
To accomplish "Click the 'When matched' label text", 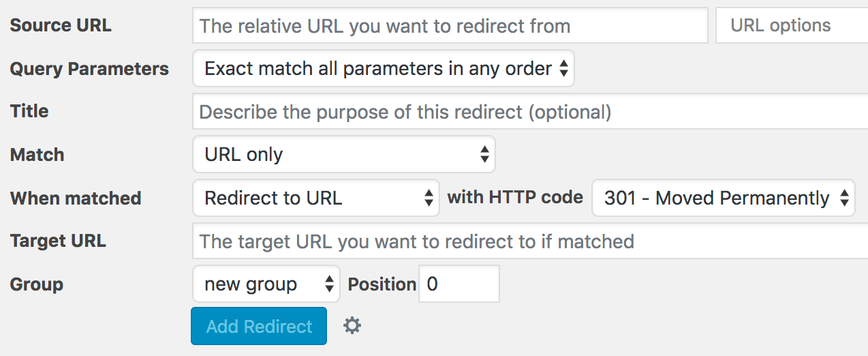I will 76,198.
